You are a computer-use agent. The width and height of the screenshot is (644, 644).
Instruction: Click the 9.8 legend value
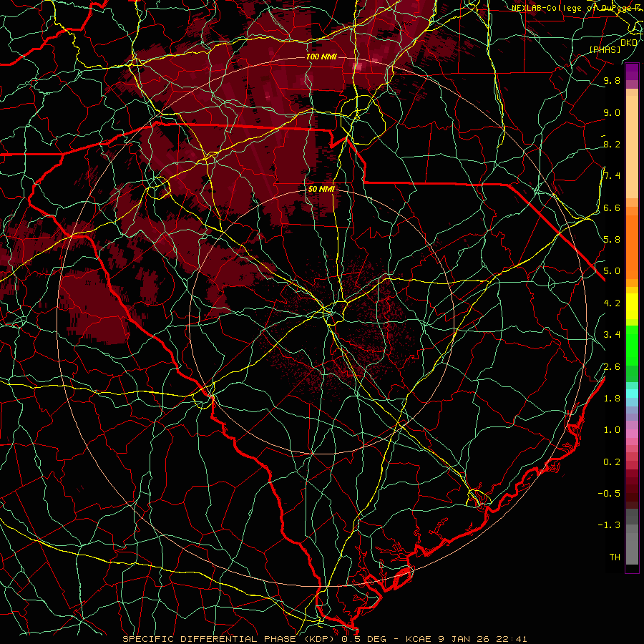[x=612, y=81]
